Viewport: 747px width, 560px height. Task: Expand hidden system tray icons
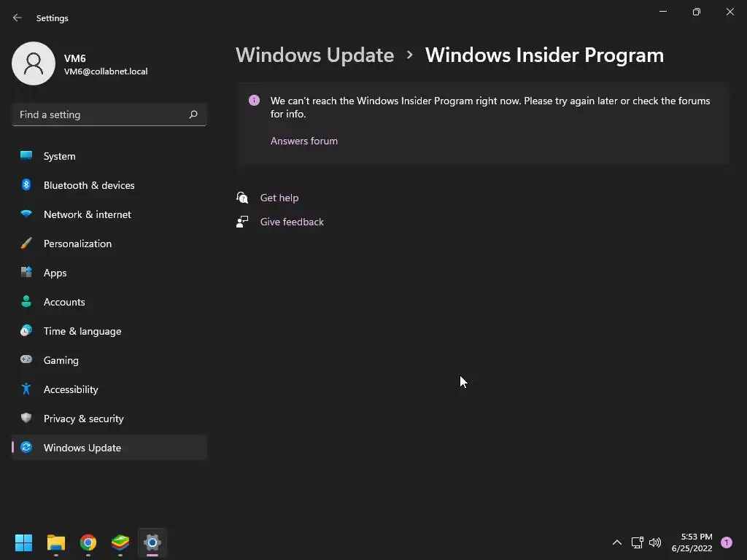click(x=617, y=542)
